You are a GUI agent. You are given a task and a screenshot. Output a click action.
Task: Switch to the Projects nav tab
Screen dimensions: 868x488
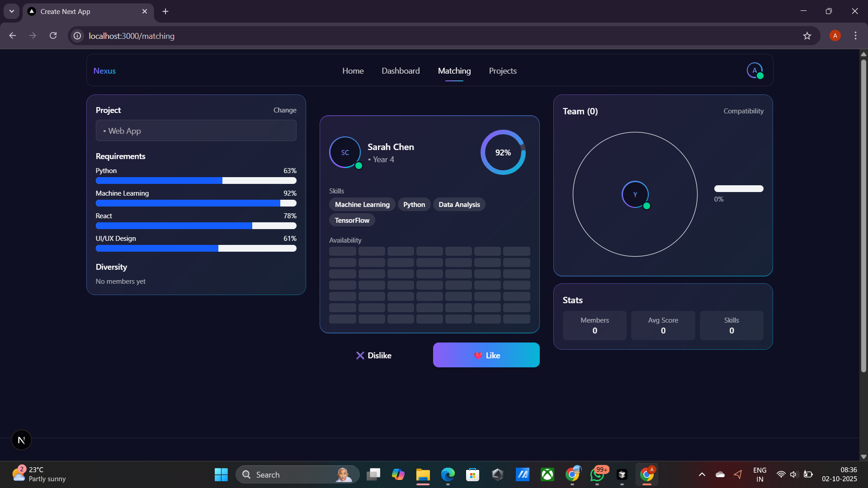point(502,71)
